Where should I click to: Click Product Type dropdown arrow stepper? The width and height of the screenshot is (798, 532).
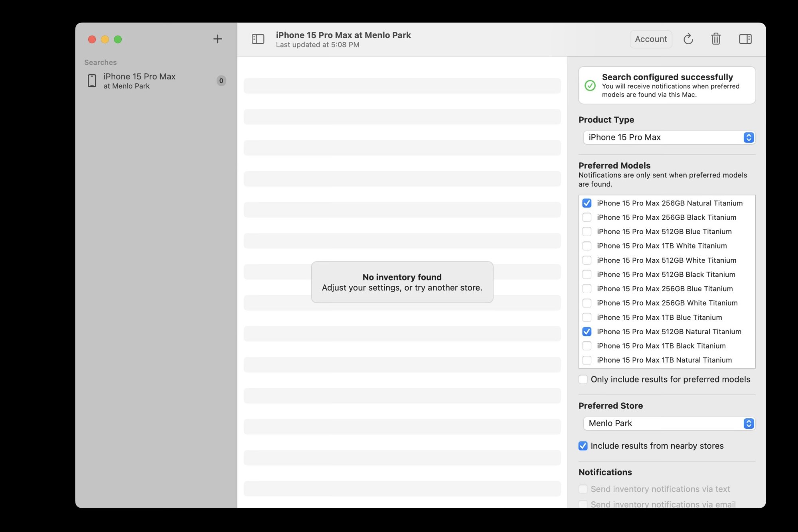pos(749,138)
